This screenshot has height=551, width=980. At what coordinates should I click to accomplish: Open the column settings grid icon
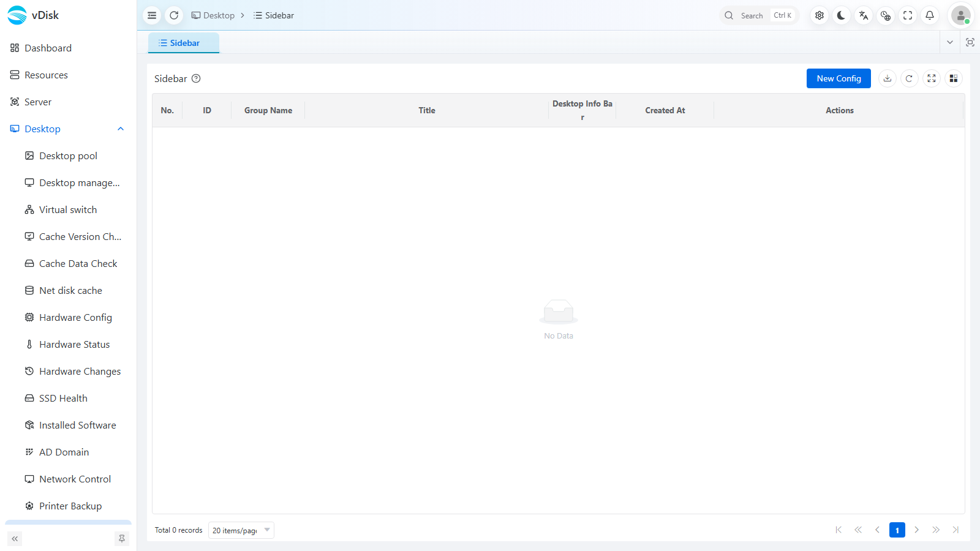pyautogui.click(x=954, y=78)
